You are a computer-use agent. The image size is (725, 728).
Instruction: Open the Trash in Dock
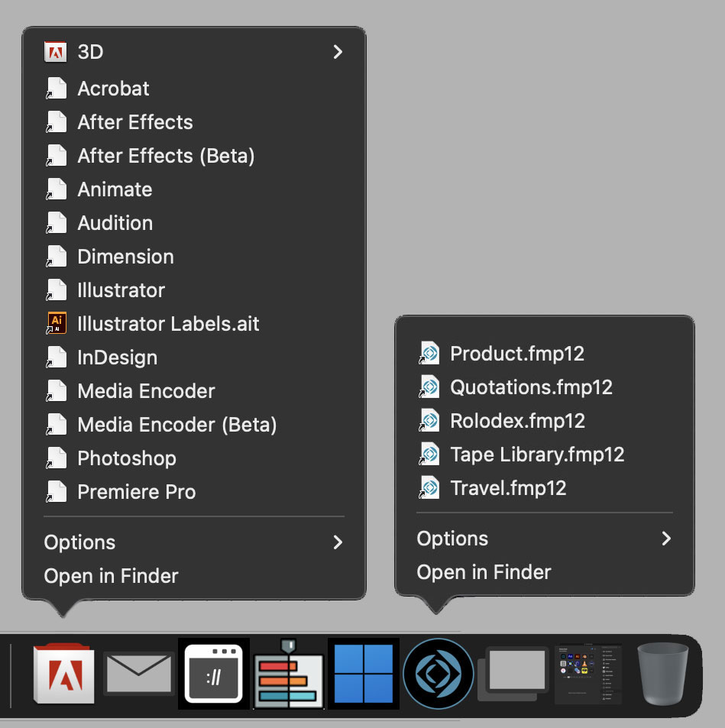pyautogui.click(x=662, y=674)
